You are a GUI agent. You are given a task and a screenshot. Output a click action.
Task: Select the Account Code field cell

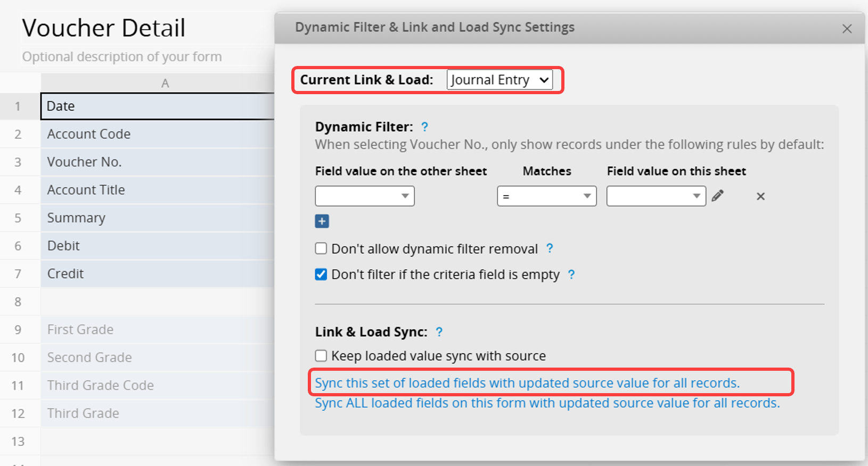158,134
